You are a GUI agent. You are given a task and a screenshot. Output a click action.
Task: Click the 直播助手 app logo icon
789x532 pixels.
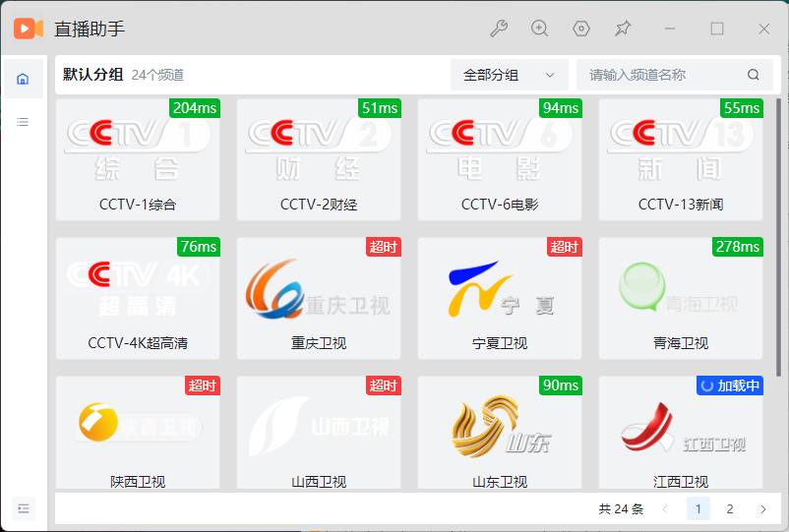click(29, 29)
